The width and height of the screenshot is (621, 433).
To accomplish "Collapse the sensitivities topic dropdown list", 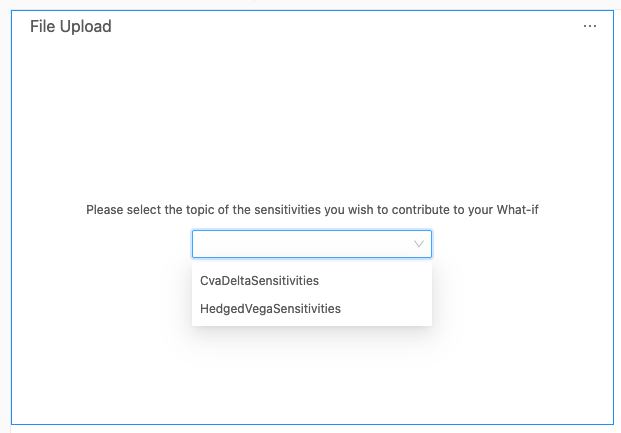I will click(x=419, y=244).
